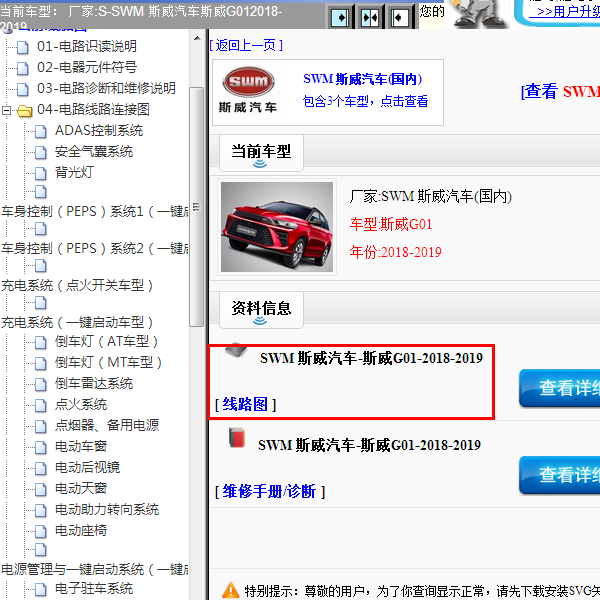Open the 线路图 link
Screen dimensions: 600x600
tap(245, 404)
